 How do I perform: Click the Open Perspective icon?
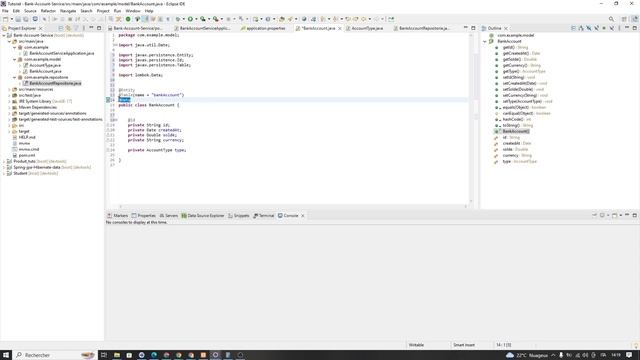pyautogui.click(x=624, y=19)
